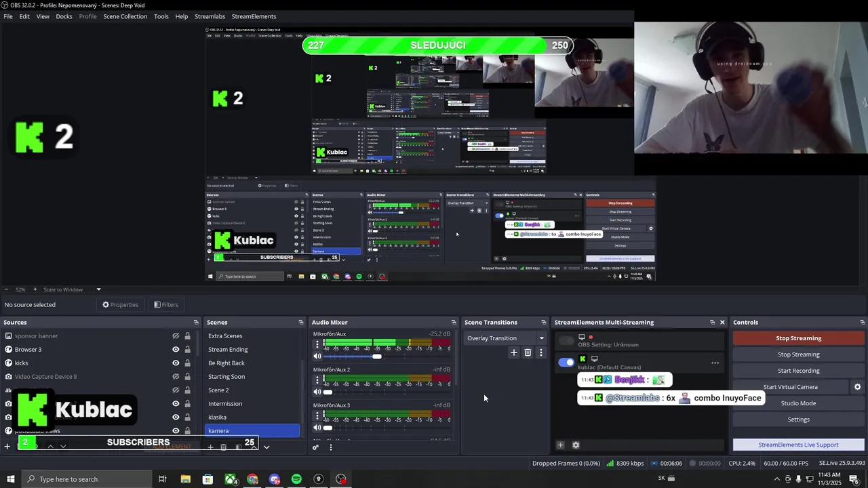This screenshot has width=868, height=488.
Task: Toggle lock on Video Capture Device 8
Action: (188, 377)
